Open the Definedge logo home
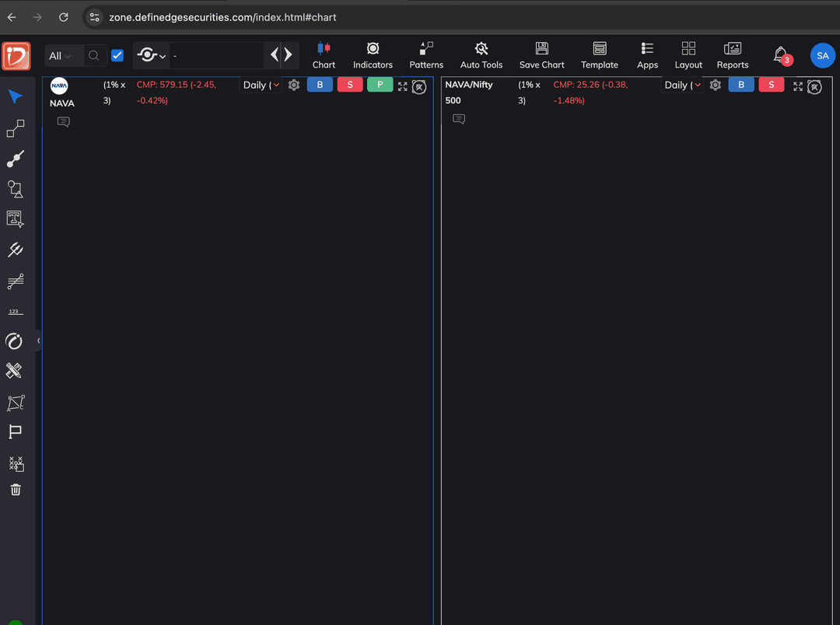The image size is (840, 625). [x=16, y=56]
